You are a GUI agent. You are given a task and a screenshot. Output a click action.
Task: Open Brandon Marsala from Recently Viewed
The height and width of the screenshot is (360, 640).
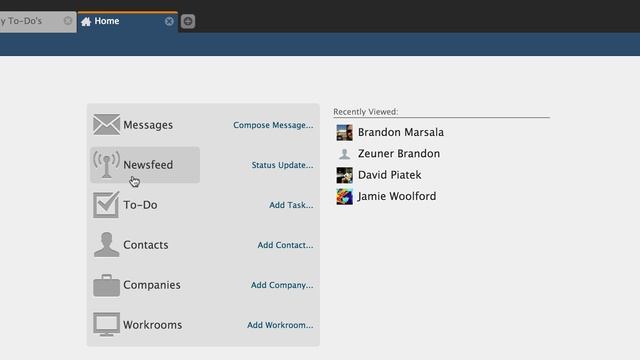[x=401, y=132]
